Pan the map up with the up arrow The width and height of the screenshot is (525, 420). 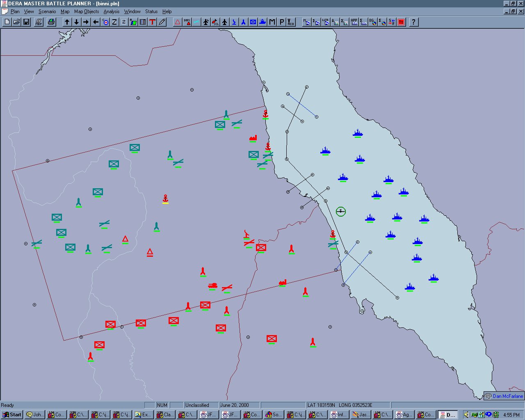(67, 22)
